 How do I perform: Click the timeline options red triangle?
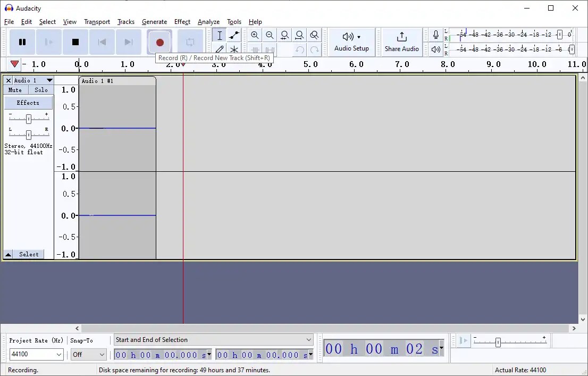(x=15, y=64)
